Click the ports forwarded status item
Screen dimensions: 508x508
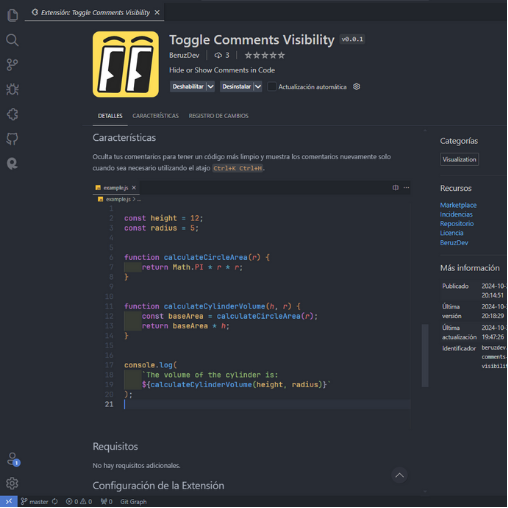(x=107, y=501)
